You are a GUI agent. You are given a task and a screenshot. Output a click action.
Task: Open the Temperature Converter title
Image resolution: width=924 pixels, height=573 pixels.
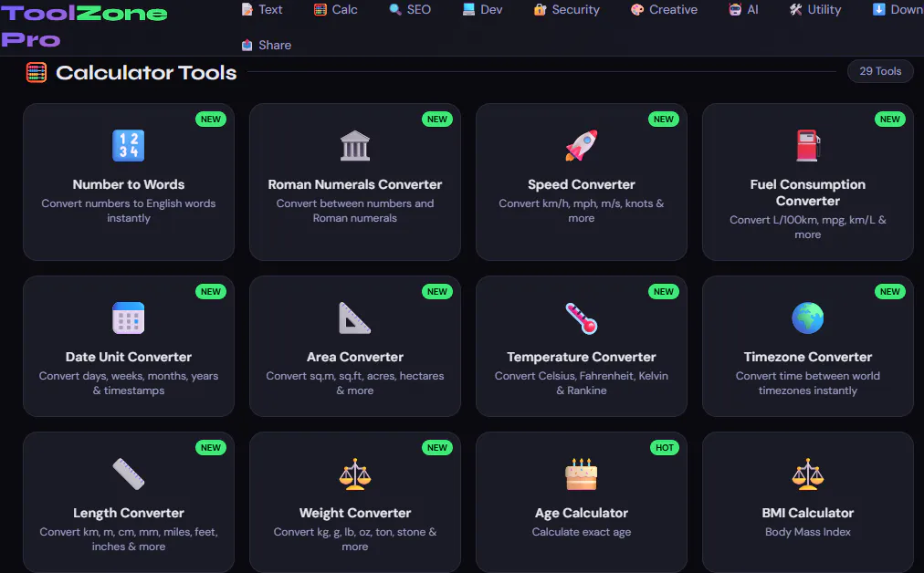pyautogui.click(x=581, y=357)
